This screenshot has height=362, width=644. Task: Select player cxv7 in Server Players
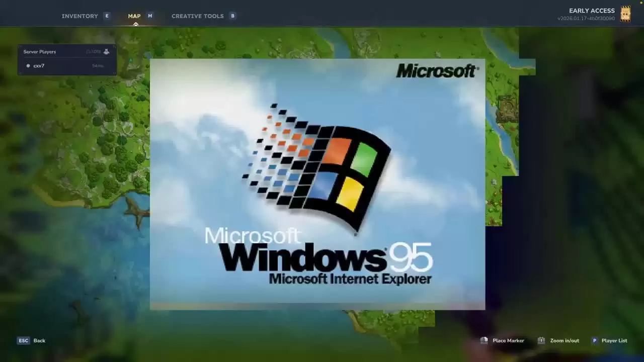pyautogui.click(x=39, y=65)
